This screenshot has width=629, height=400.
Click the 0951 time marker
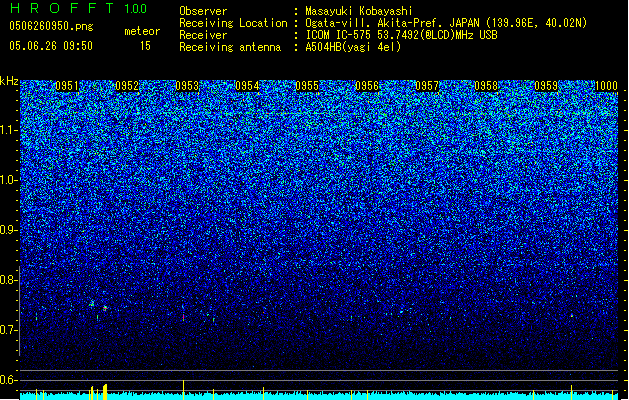(67, 86)
